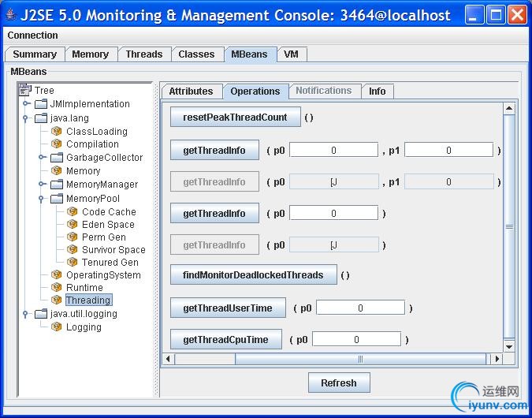Invoke getThreadInfo with p0 and p1 fields
Viewport: 532px width, 418px height.
coord(214,150)
